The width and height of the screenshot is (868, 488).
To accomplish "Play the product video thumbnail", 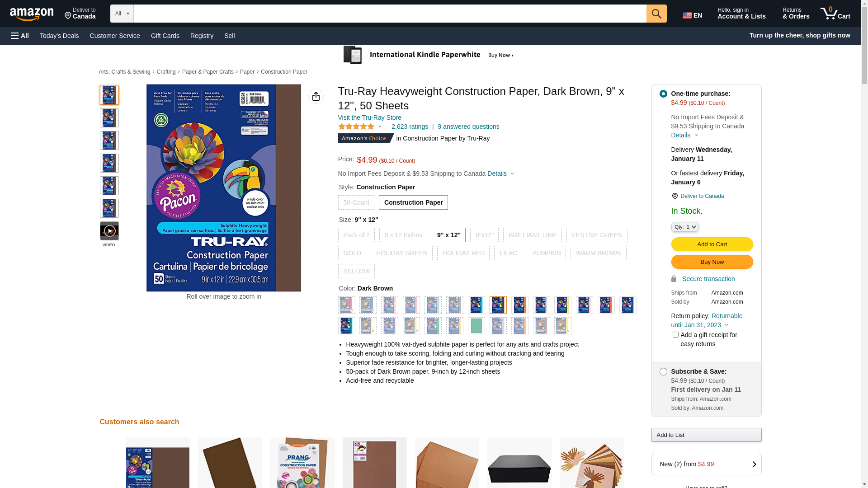I will click(109, 231).
